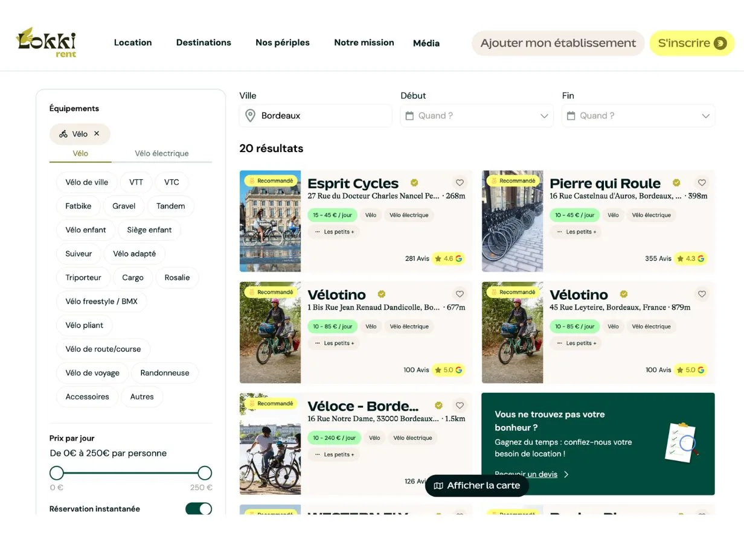
Task: Expand Les petits + on Vélotino Dandicolle card
Action: pos(334,343)
